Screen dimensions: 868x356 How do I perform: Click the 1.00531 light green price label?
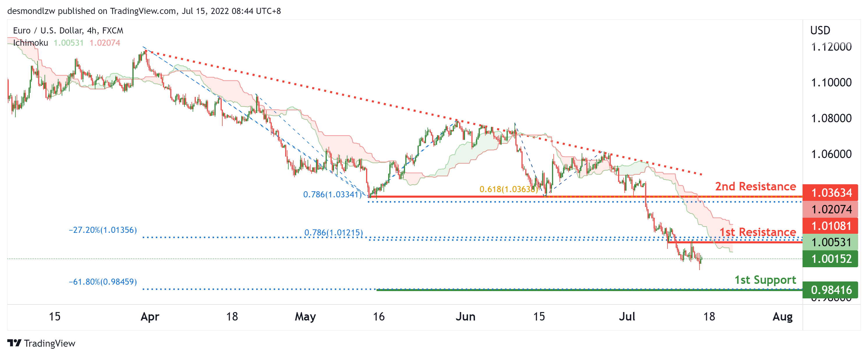point(830,242)
